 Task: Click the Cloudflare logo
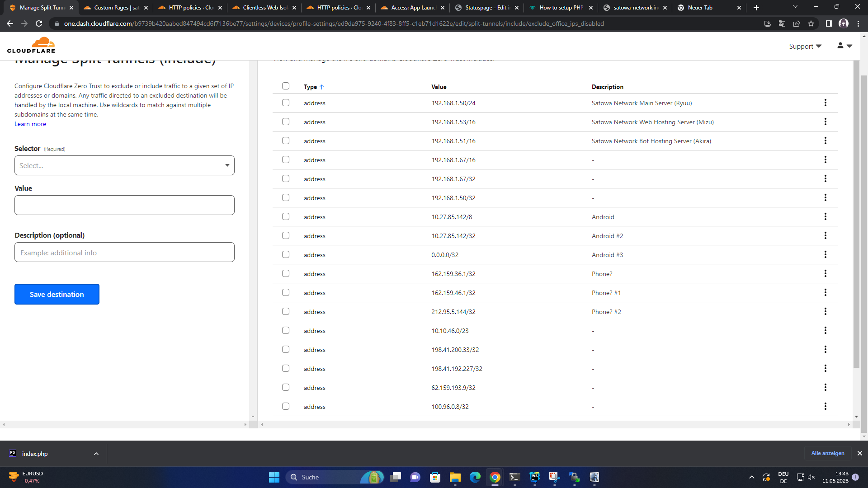31,46
